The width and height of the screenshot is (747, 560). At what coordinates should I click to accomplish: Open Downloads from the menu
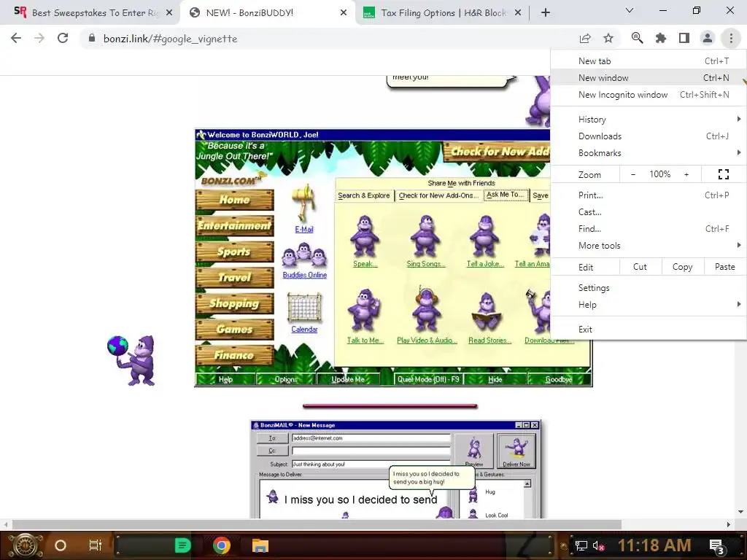coord(649,136)
